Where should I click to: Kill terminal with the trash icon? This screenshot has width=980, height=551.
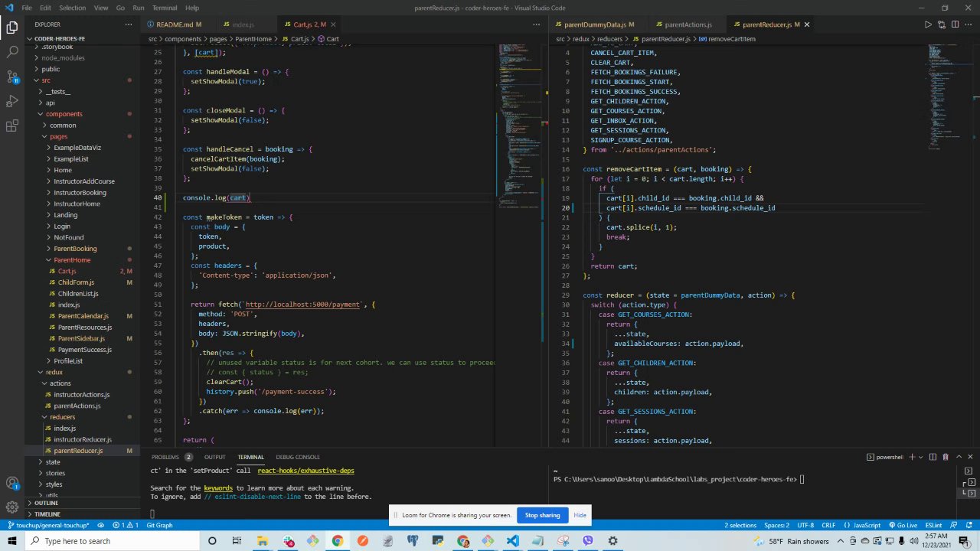click(946, 457)
